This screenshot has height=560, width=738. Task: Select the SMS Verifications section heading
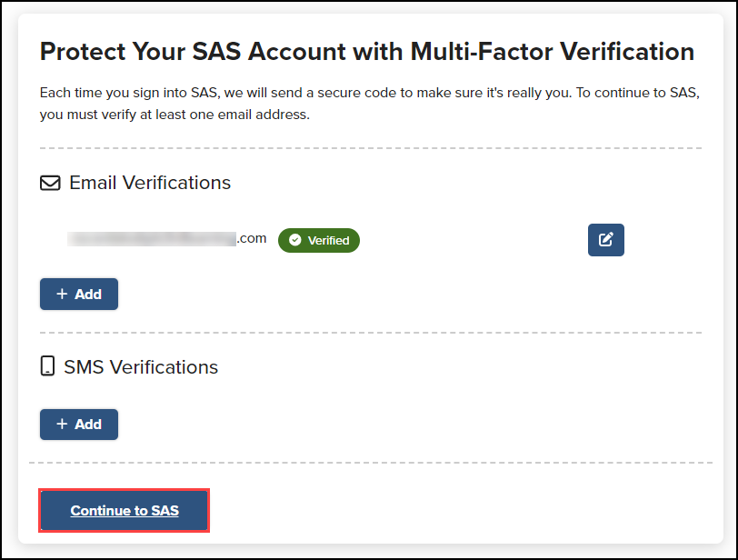click(140, 366)
